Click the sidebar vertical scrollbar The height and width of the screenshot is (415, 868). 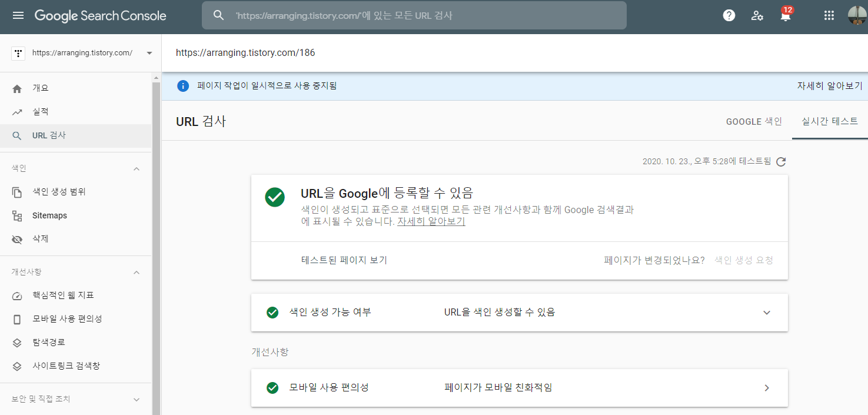(156, 247)
